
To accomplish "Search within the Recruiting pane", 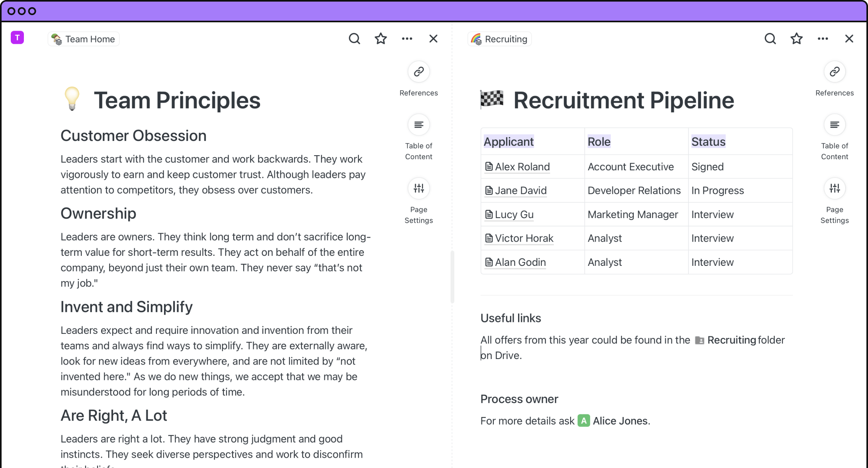I will click(x=770, y=39).
